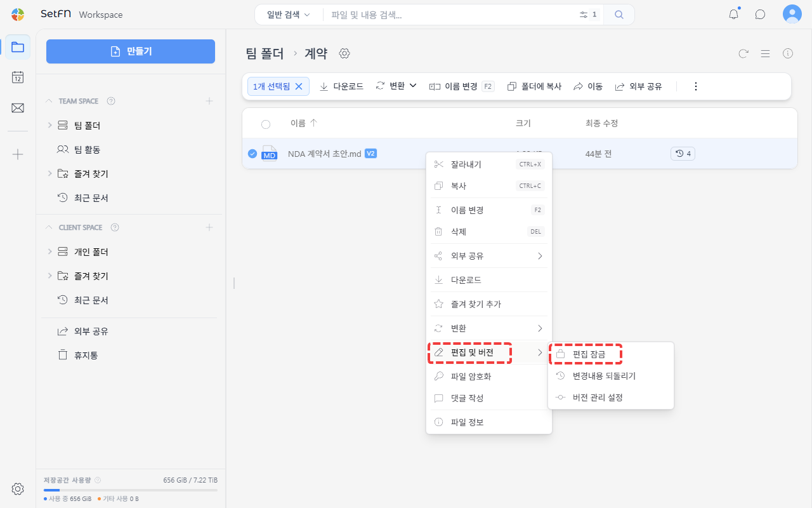The width and height of the screenshot is (812, 508).
Task: Toggle the select-all circle in header
Action: click(x=266, y=124)
